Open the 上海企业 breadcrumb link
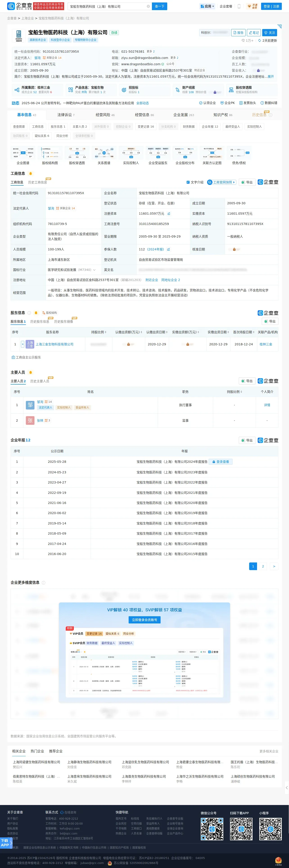 (x=28, y=18)
